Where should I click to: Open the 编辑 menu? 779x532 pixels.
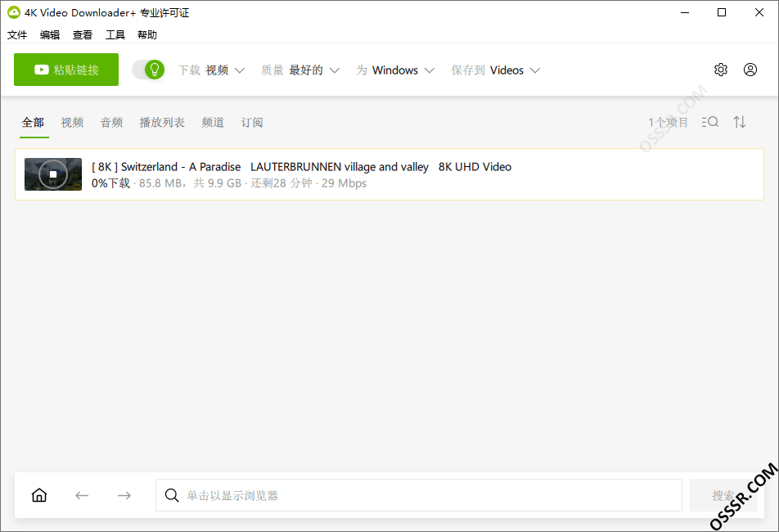coord(50,34)
